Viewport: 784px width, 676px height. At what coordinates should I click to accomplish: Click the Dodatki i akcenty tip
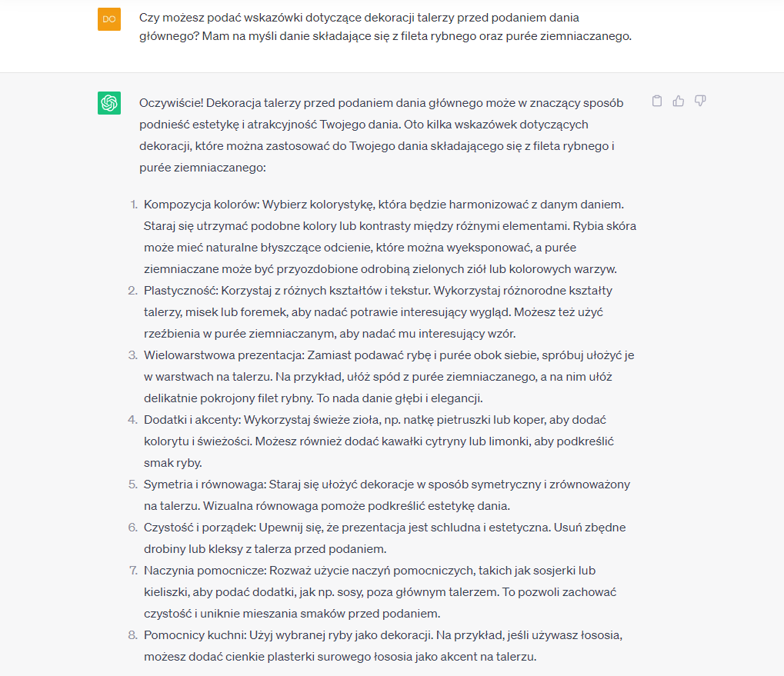click(x=379, y=441)
